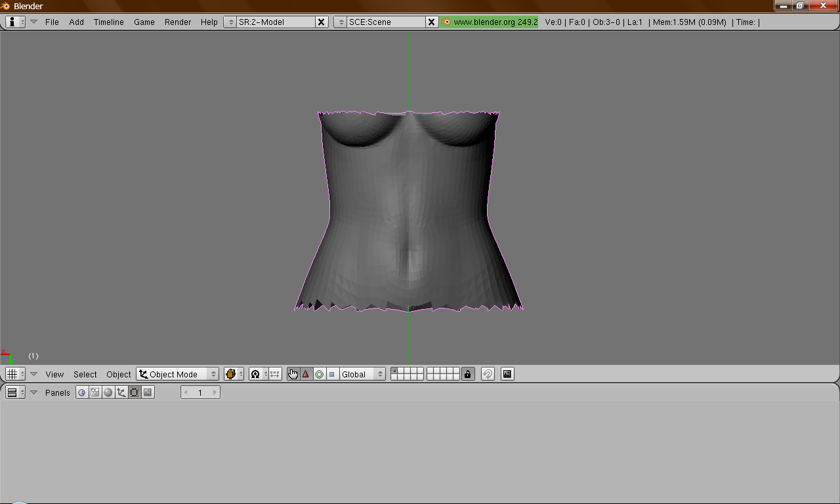The height and width of the screenshot is (504, 840).
Task: Collapse the 3D view header menus triangle
Action: [x=34, y=374]
